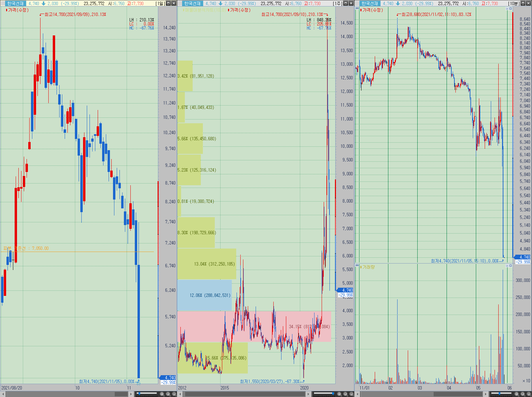The width and height of the screenshot is (532, 397).
Task: Click 34.15% pink volume profile bar
Action: tap(254, 327)
